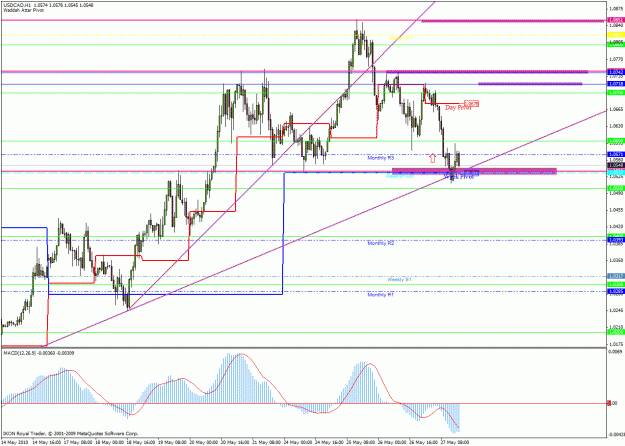This screenshot has height=446, width=625.
Task: Click the '14 May 16:00' time axis label
Action: pyautogui.click(x=47, y=442)
